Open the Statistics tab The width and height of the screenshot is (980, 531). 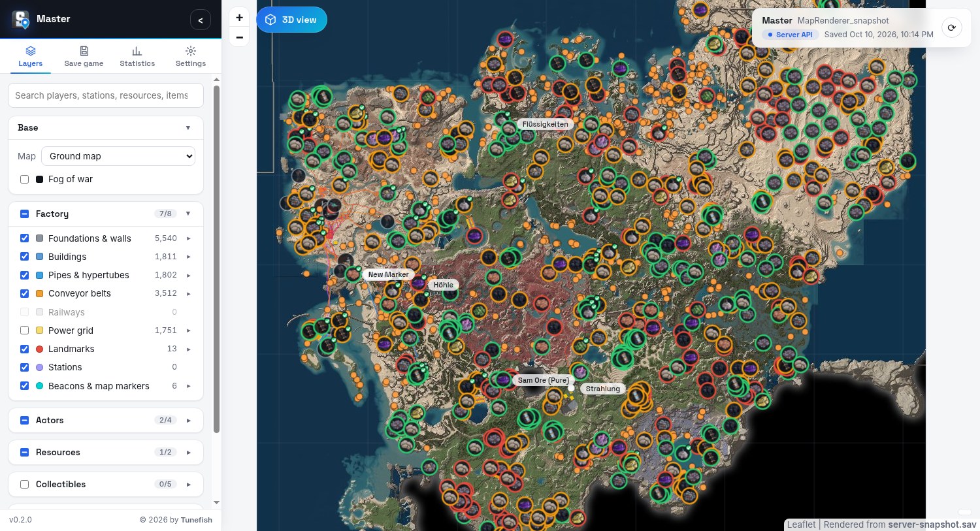coord(137,57)
